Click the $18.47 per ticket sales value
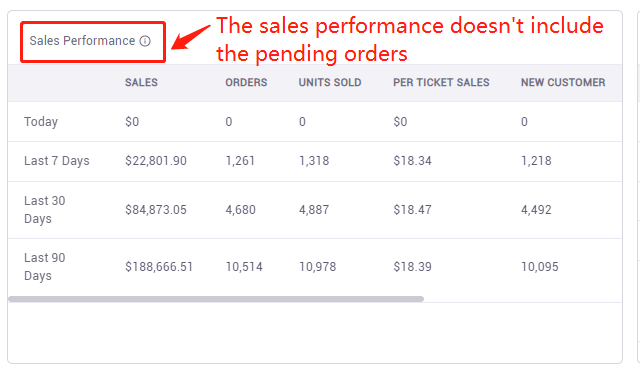This screenshot has height=378, width=640. tap(412, 210)
